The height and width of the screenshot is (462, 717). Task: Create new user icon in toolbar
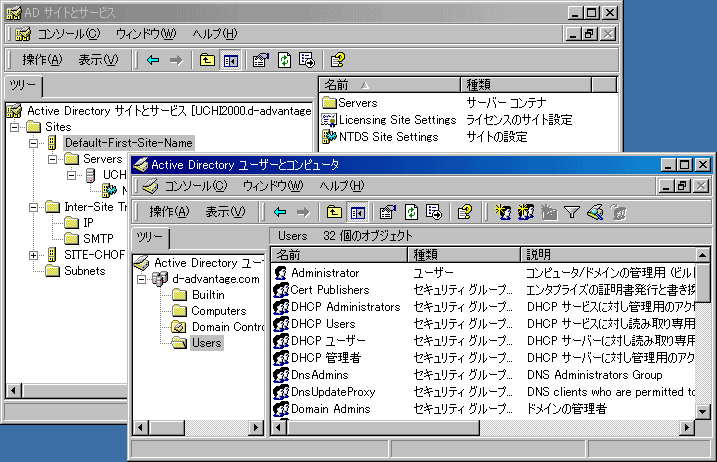tap(503, 212)
